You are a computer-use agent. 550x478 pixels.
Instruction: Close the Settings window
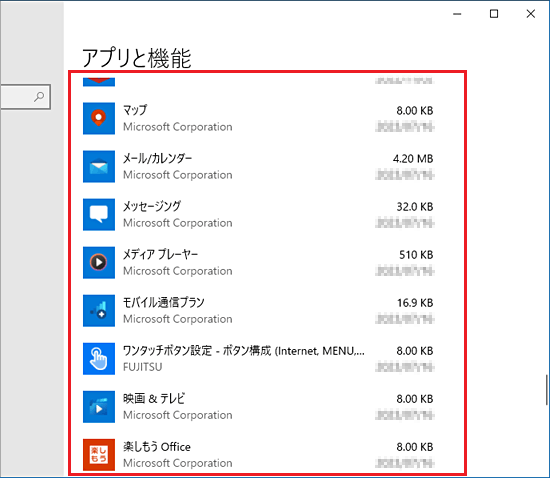pyautogui.click(x=531, y=14)
